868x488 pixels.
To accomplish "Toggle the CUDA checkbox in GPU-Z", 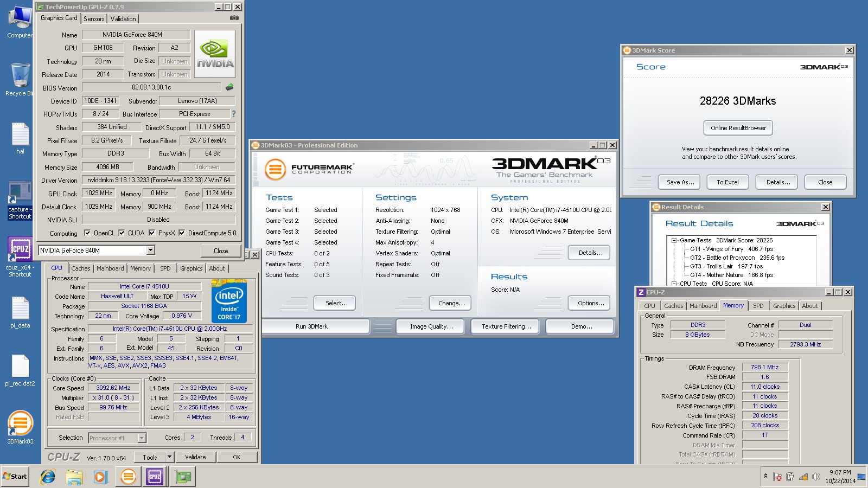I will pos(122,233).
